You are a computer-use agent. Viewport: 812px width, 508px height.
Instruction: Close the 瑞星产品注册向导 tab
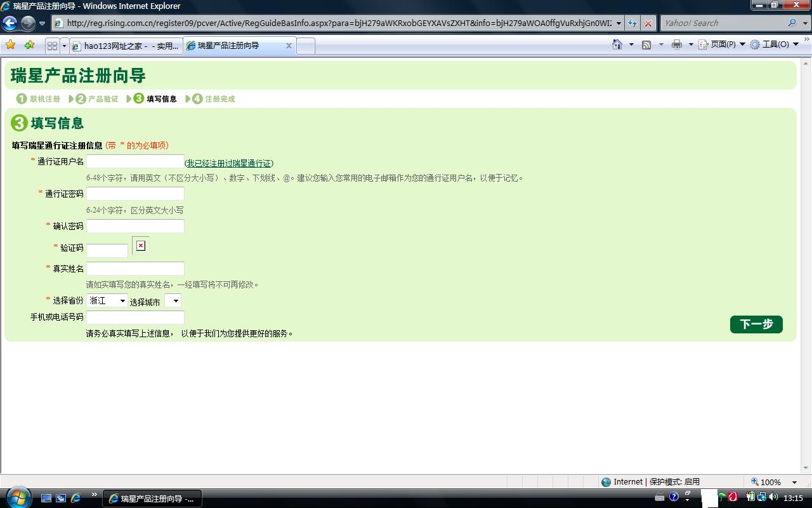pos(289,46)
